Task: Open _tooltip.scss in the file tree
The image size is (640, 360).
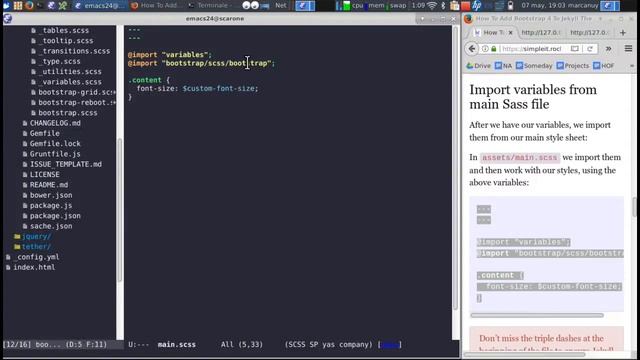Action: pyautogui.click(x=66, y=40)
